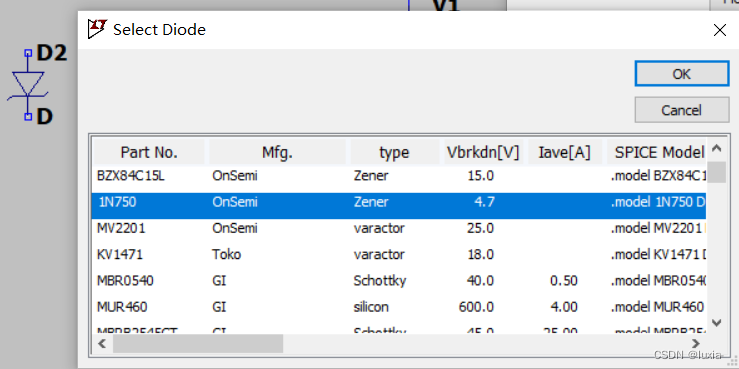
Task: Click the 0.50 Iave value
Action: click(x=564, y=281)
